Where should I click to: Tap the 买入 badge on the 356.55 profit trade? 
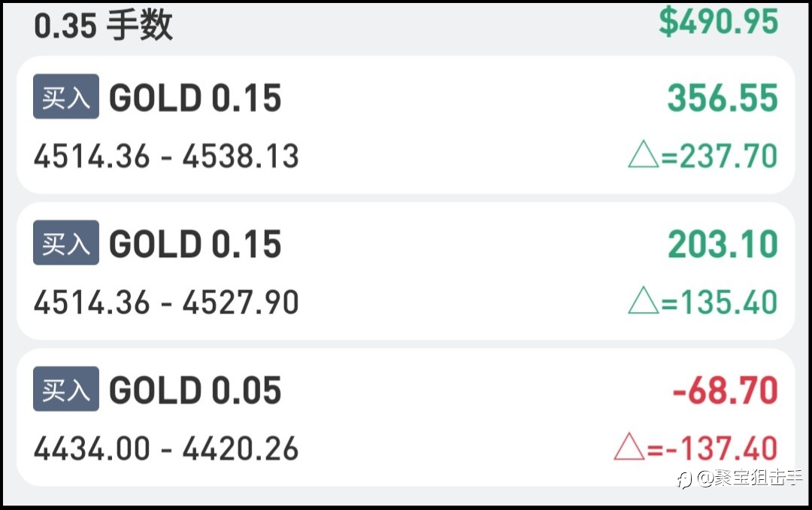pos(66,97)
